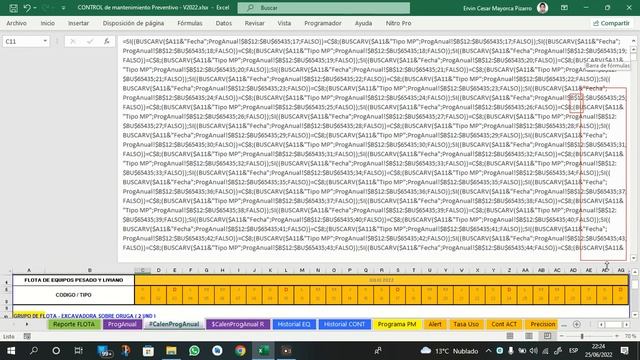Switch to ProgAnual sheet tab
The height and width of the screenshot is (360, 640).
(x=122, y=324)
